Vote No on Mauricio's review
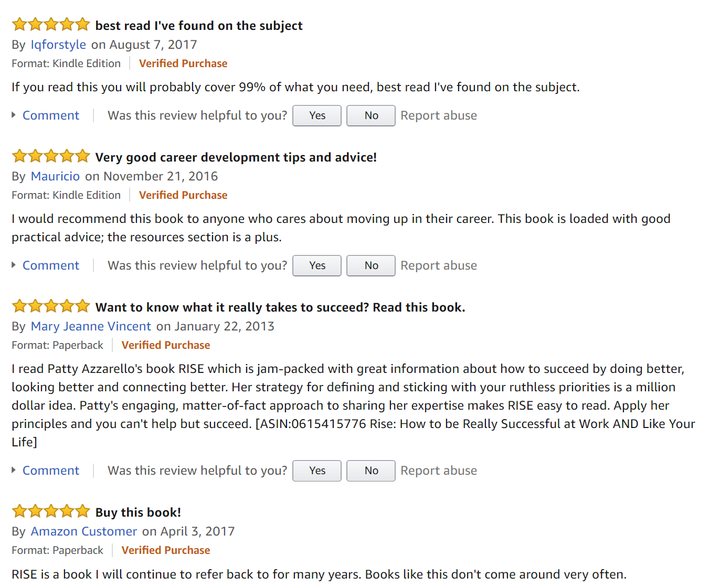 [371, 265]
